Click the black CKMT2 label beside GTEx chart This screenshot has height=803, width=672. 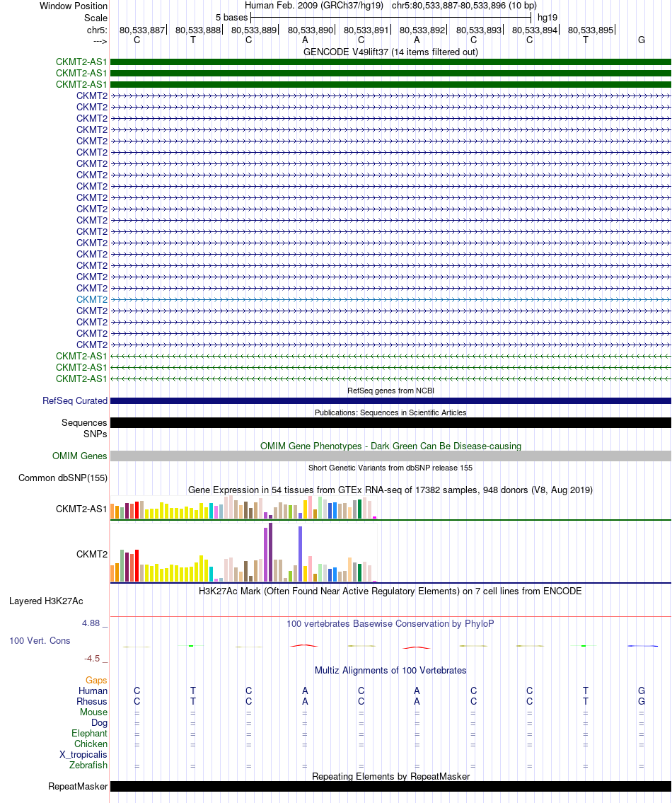click(x=92, y=555)
